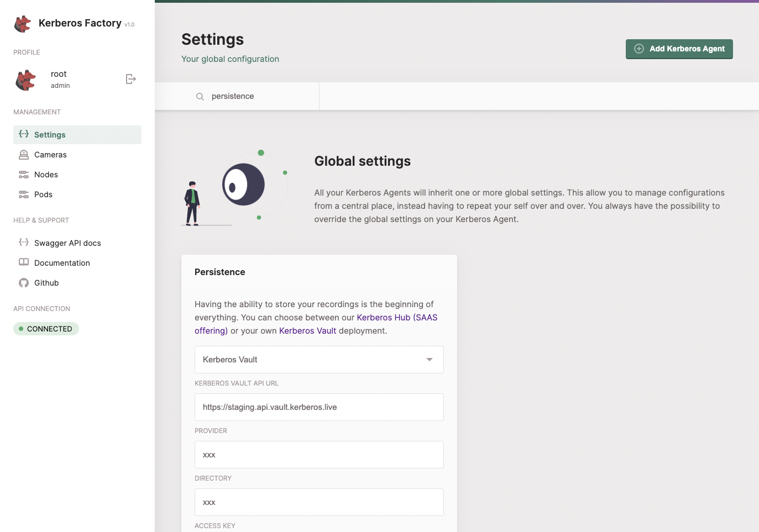759x532 pixels.
Task: Open the Kerberos Hub SAAS offering link
Action: 397,317
